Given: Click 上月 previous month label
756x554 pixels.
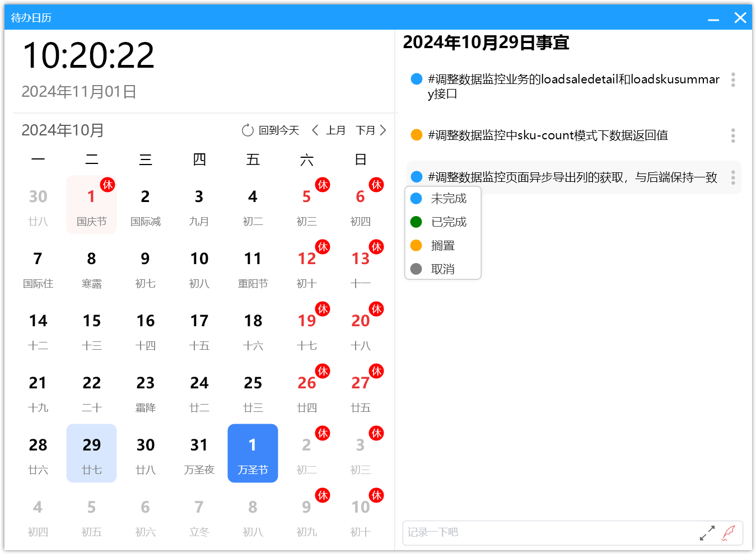Looking at the screenshot, I should pyautogui.click(x=336, y=130).
